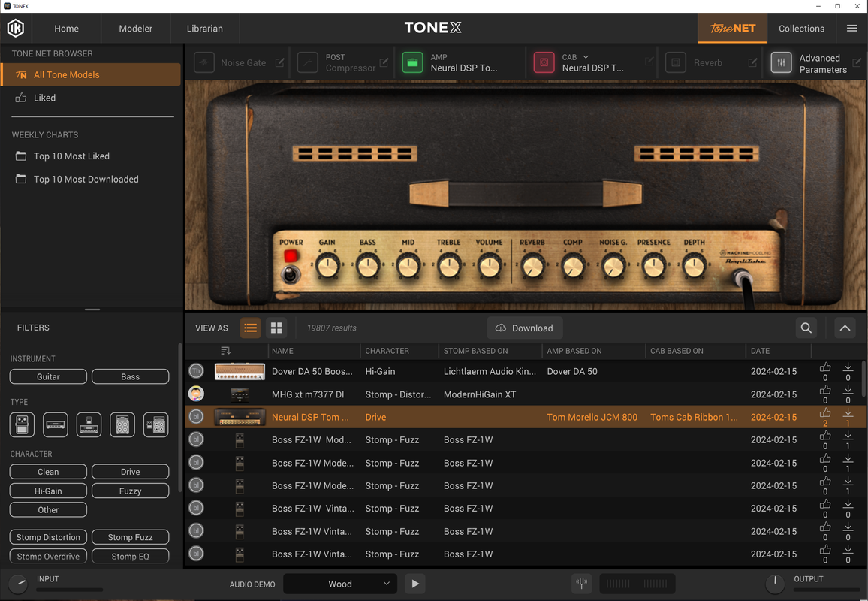
Task: Download the Dover DA 50 tone
Action: pos(848,367)
